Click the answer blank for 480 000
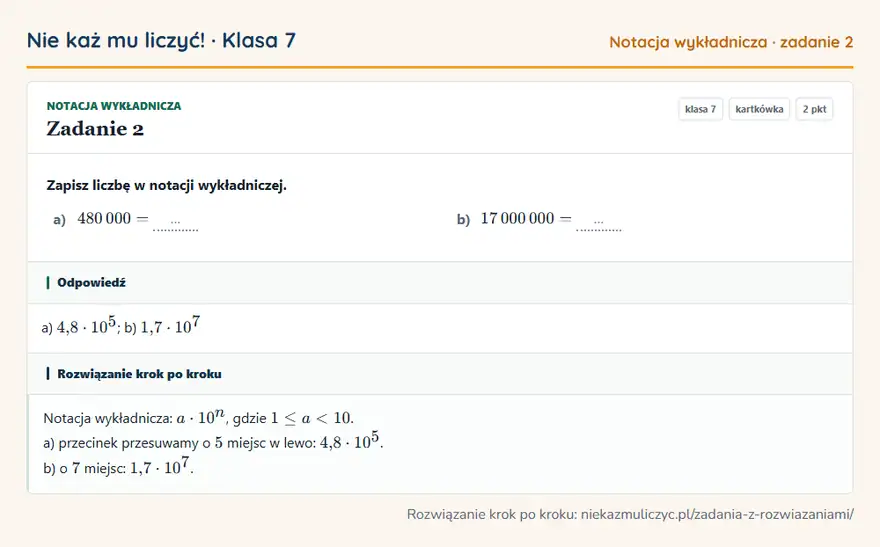Screen dimensions: 880x547 (x=176, y=223)
